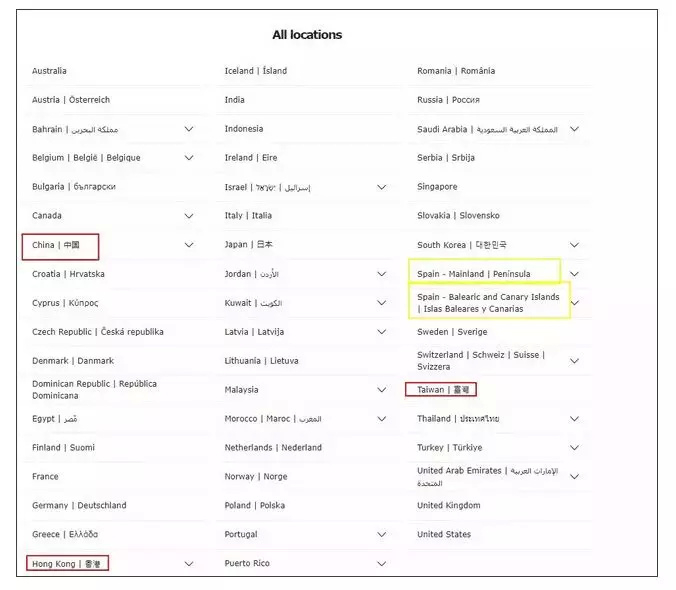Choose Denmark | Danmark
The image size is (676, 590).
pos(73,361)
